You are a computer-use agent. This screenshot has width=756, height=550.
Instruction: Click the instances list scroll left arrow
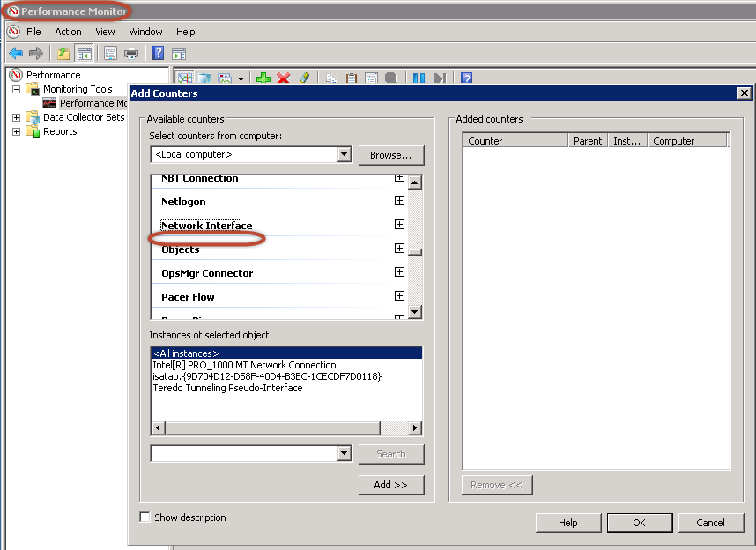click(159, 428)
